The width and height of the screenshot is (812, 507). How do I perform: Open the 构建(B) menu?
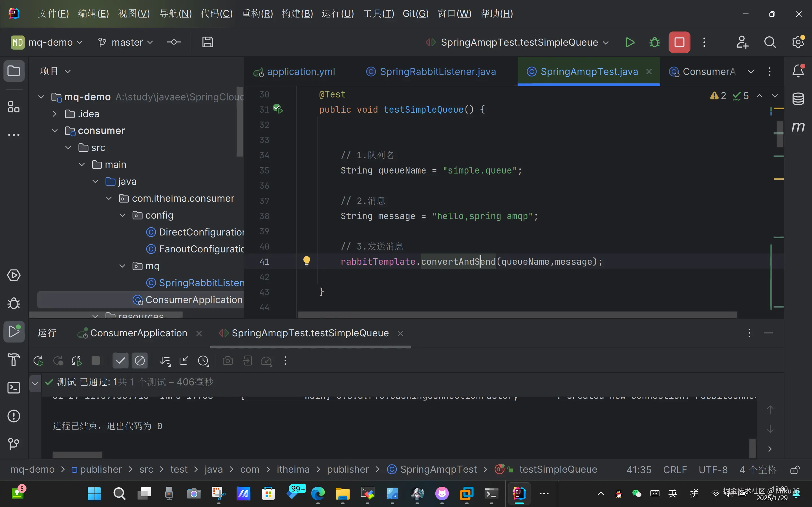(x=297, y=14)
